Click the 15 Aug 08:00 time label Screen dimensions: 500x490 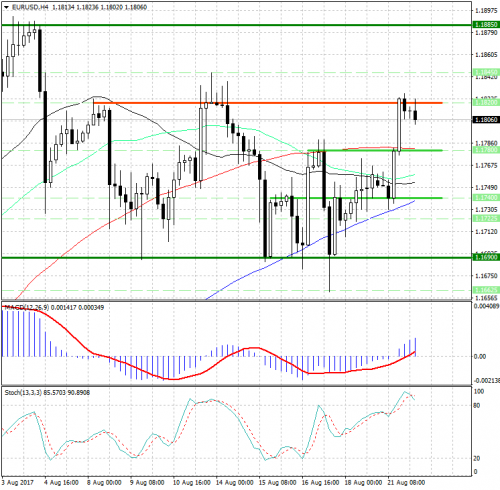tap(278, 483)
